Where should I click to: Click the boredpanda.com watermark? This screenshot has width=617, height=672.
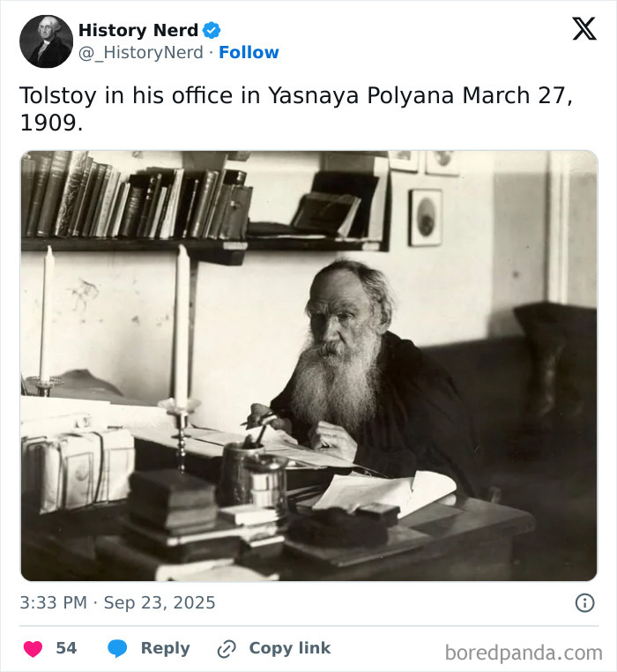[523, 653]
